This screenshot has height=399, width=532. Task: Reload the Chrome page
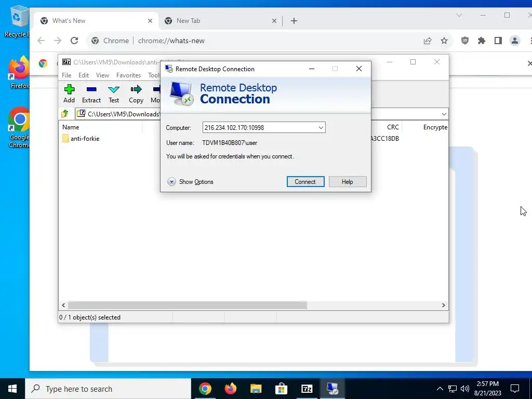click(74, 41)
